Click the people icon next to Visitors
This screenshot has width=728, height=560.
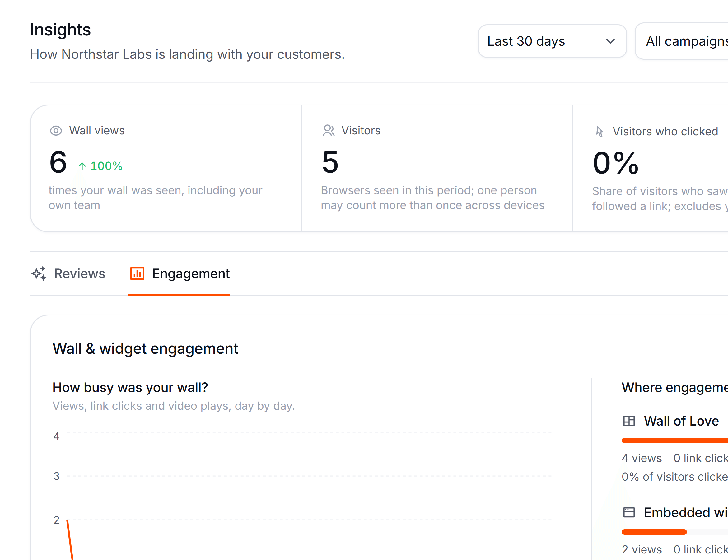329,131
